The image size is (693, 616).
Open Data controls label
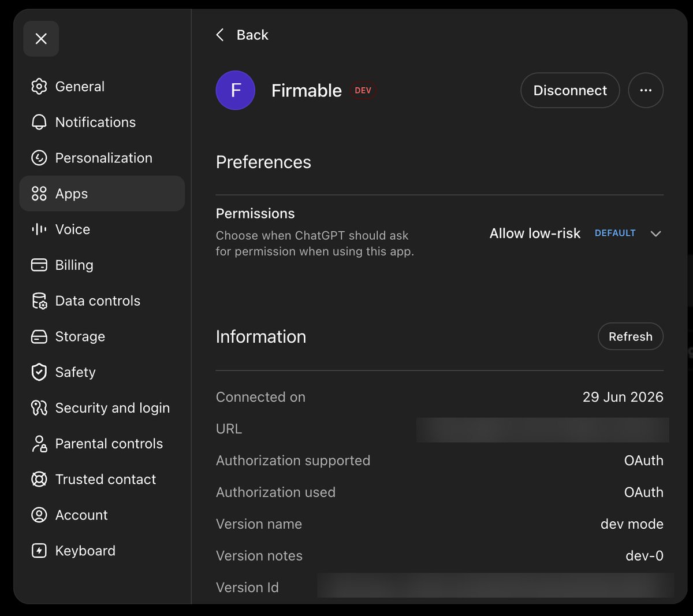tap(98, 301)
